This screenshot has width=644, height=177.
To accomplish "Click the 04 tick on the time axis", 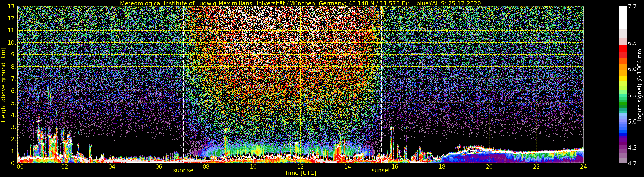I will 112,167.
